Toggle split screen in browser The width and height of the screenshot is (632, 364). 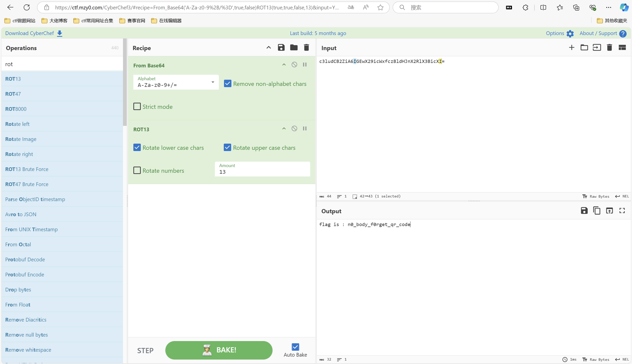(x=543, y=7)
